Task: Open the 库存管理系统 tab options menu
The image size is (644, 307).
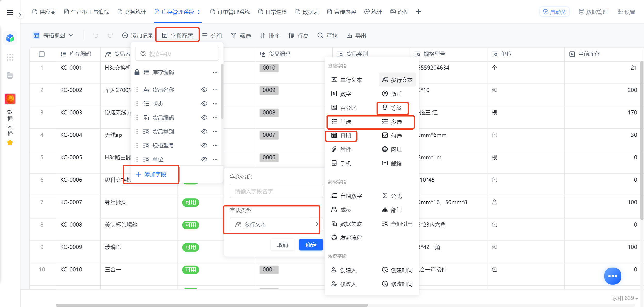Action: (199, 12)
